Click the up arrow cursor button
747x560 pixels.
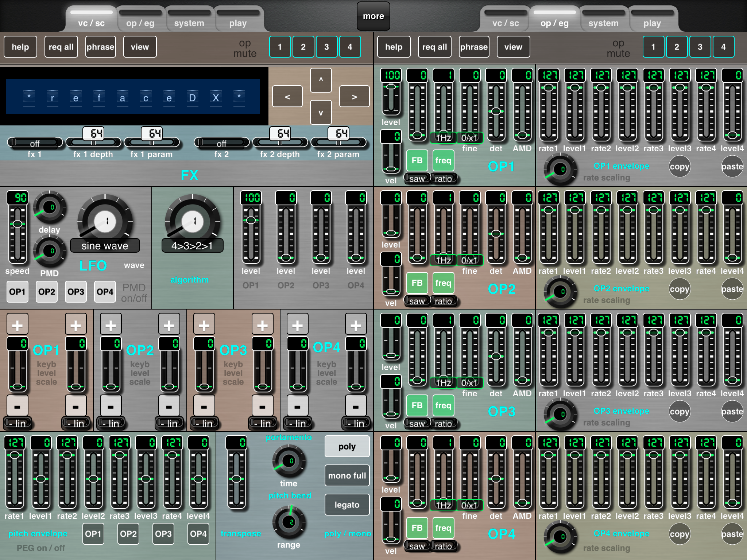pyautogui.click(x=321, y=80)
